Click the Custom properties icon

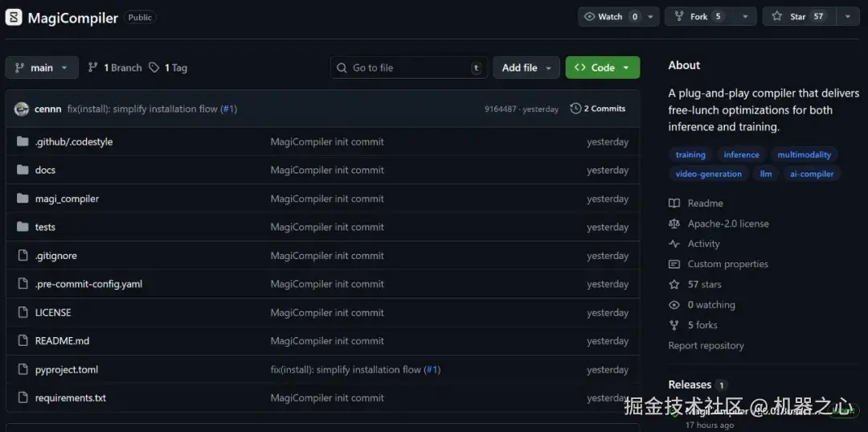point(674,264)
